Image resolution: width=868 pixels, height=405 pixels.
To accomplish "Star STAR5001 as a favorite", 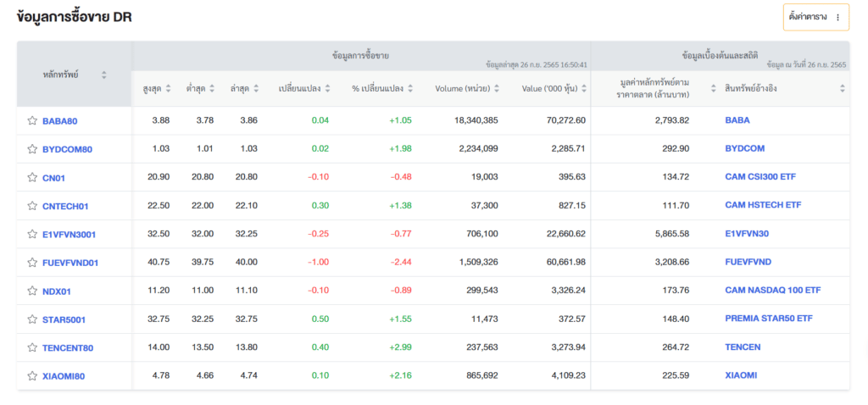I will tap(32, 319).
